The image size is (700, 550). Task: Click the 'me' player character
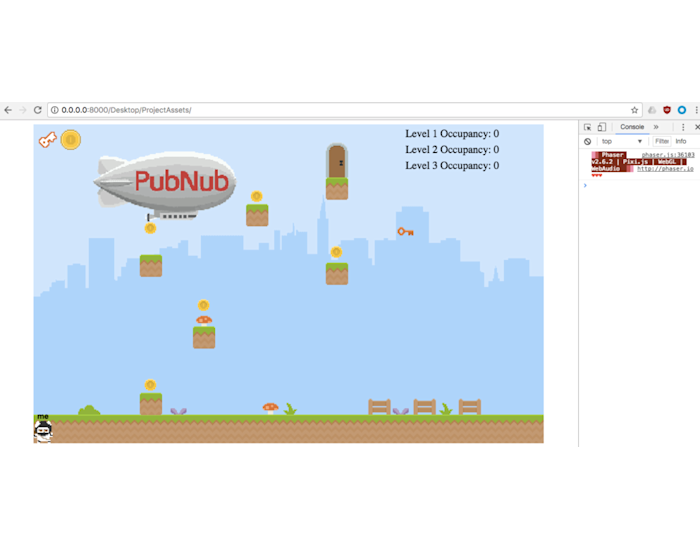43,432
